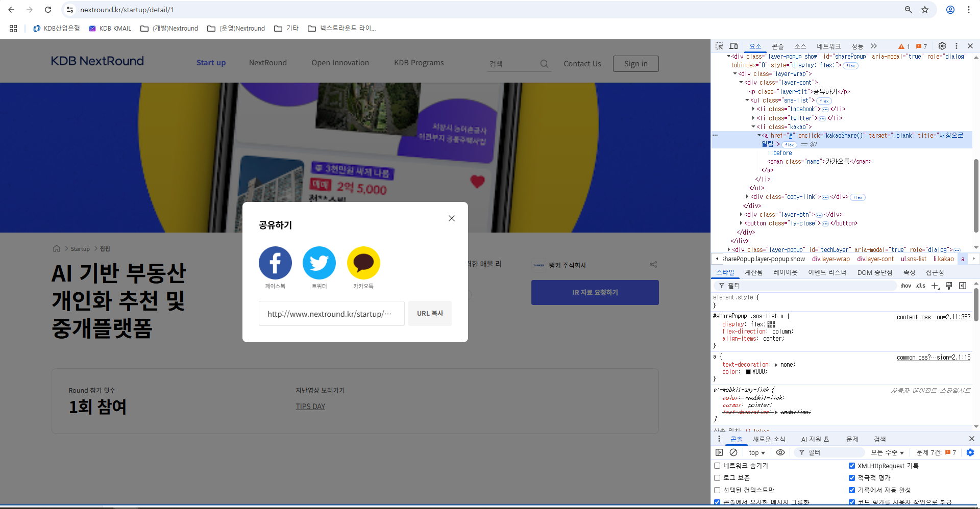Enable the network hide checkbox in console

[x=717, y=466]
